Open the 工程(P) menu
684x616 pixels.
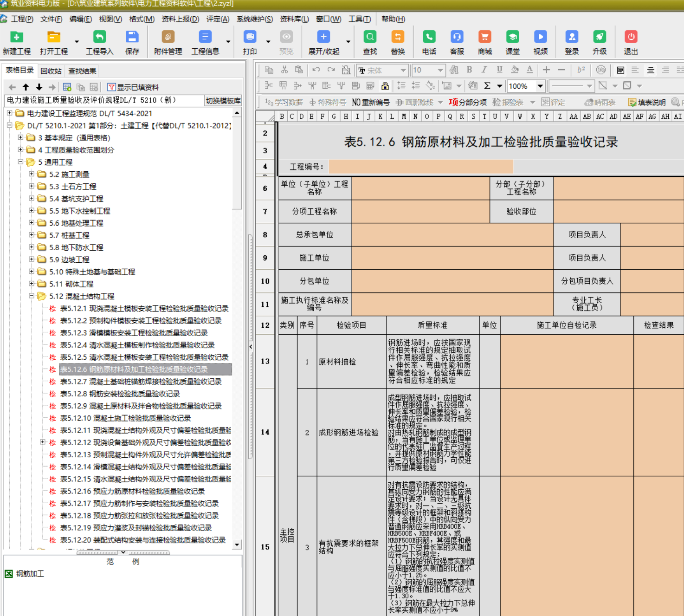click(x=22, y=19)
